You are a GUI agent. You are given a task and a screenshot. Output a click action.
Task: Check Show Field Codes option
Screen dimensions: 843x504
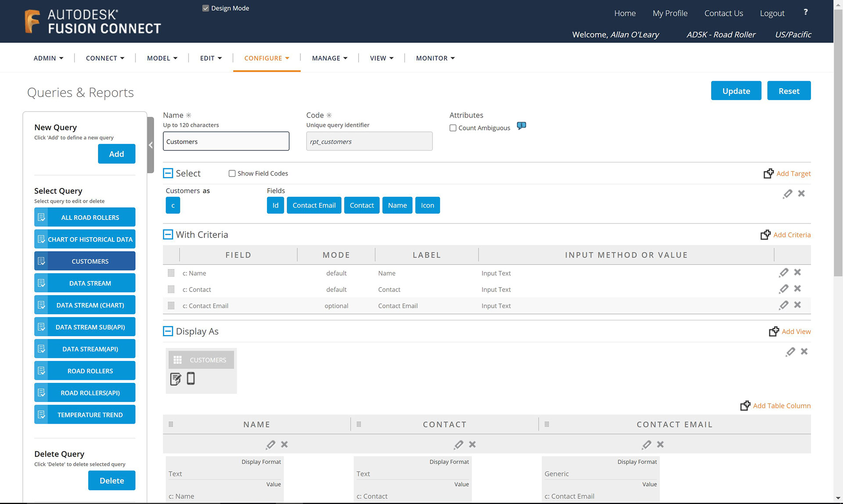coord(232,173)
